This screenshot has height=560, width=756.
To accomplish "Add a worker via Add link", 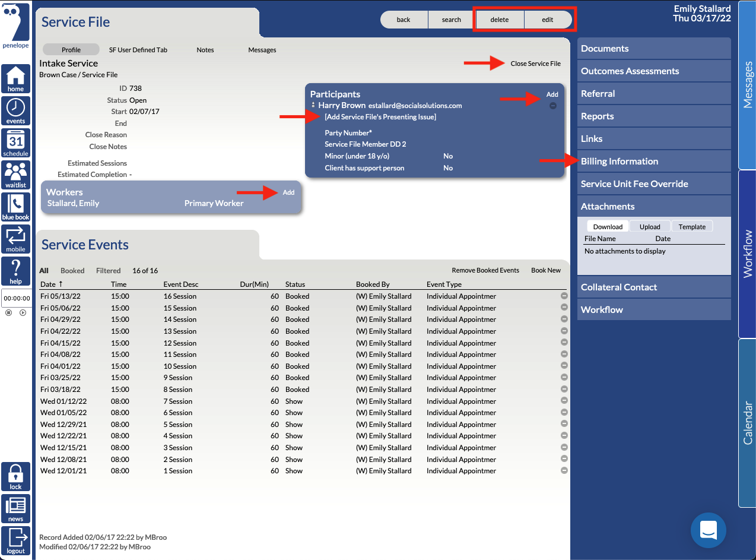I will click(x=288, y=192).
